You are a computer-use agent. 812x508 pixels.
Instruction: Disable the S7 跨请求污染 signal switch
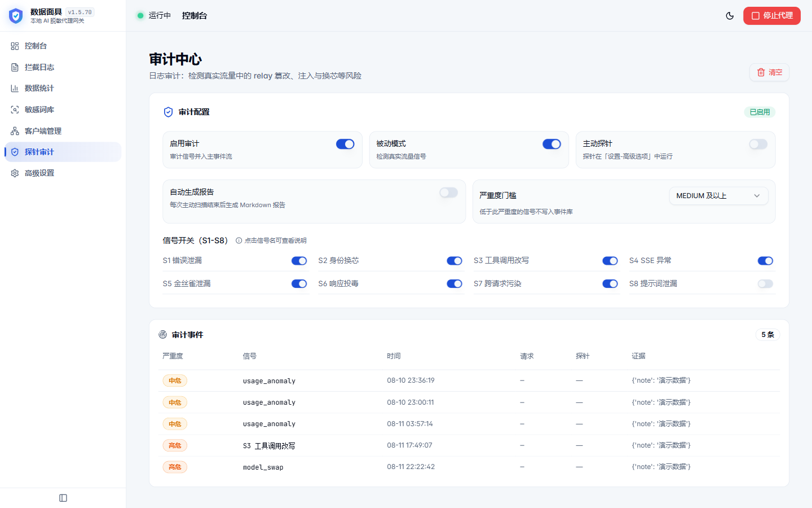click(x=610, y=284)
